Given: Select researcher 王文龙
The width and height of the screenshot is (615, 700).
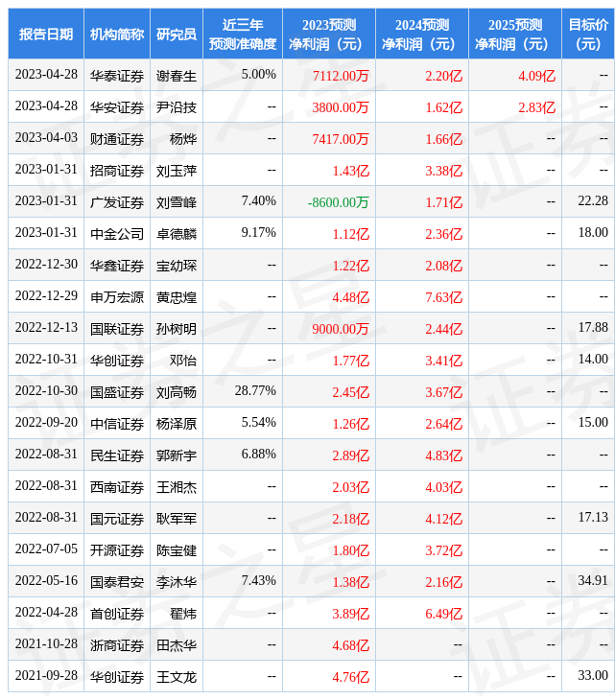Looking at the screenshot, I should [x=177, y=678].
